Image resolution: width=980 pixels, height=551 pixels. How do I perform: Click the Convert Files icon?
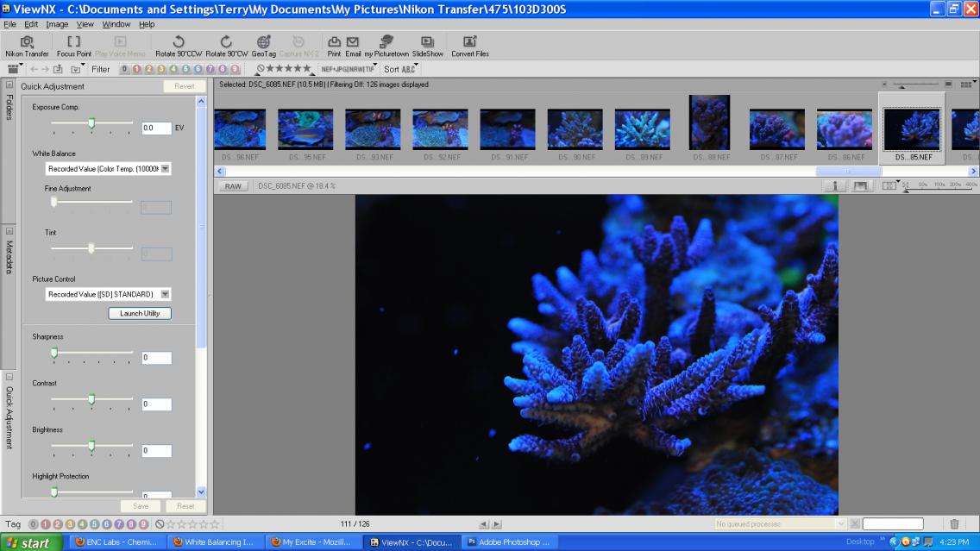[470, 47]
